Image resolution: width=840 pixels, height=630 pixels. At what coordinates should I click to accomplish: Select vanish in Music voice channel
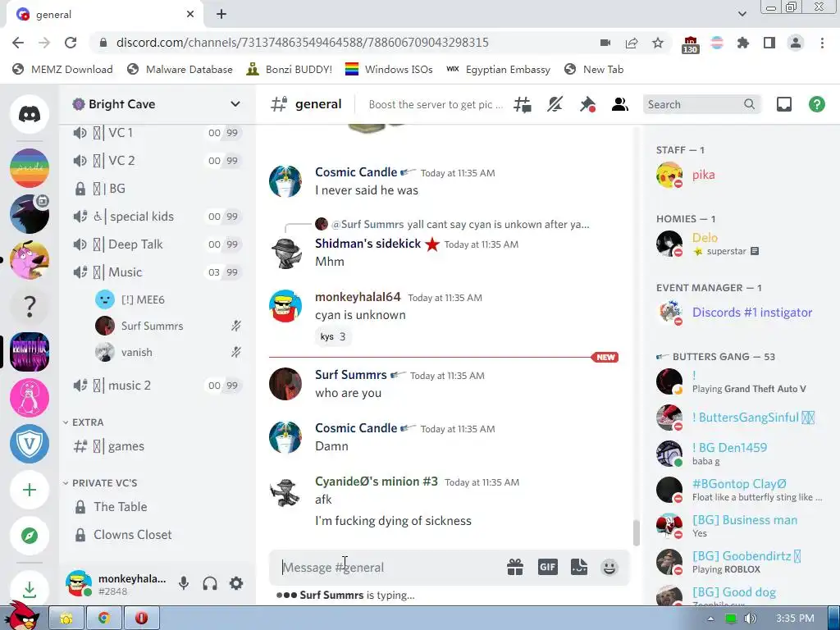tap(167, 352)
